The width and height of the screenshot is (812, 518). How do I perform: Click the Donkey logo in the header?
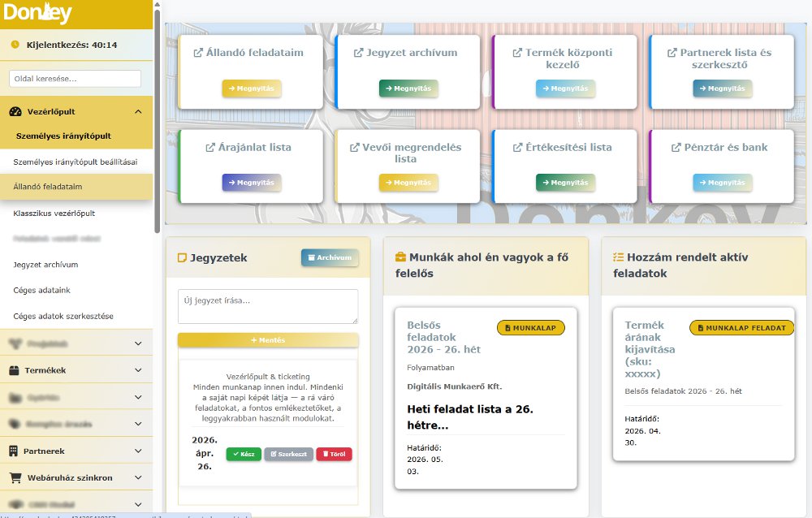coord(38,14)
